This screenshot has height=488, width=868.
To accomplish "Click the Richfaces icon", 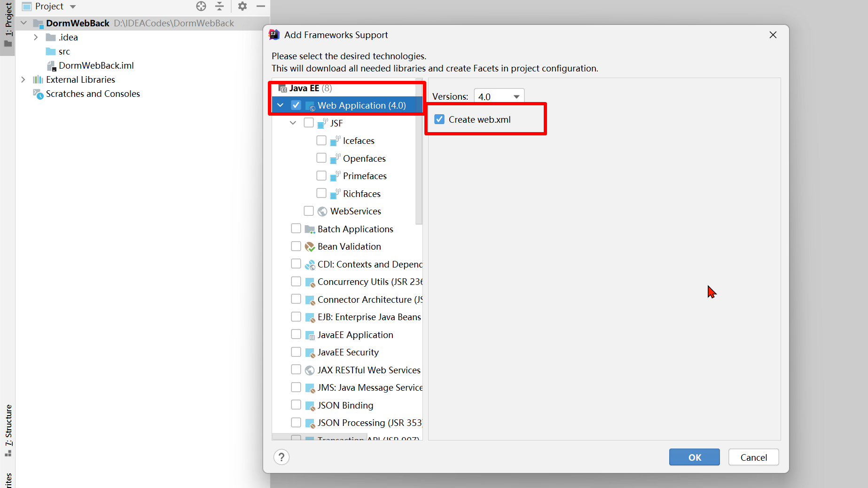I will [x=335, y=194].
